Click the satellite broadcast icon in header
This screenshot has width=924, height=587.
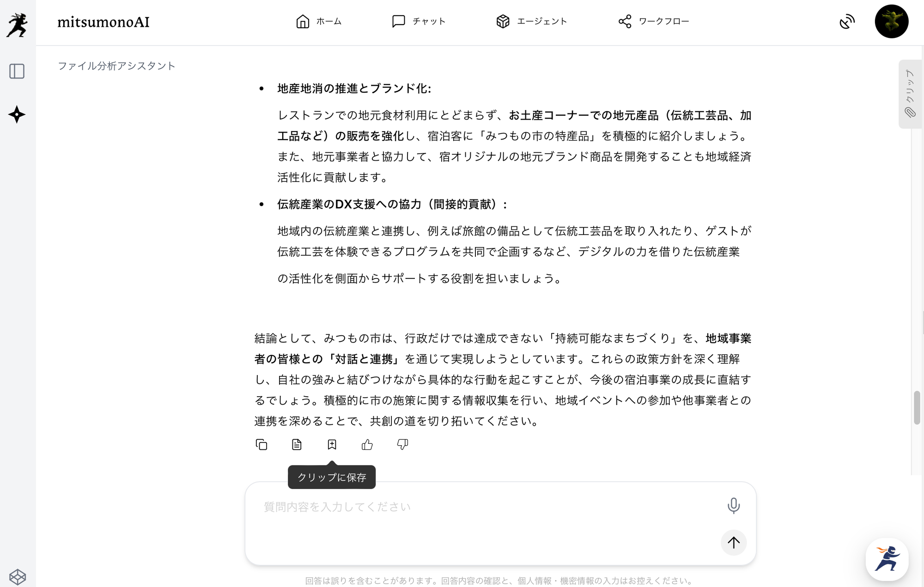(847, 21)
